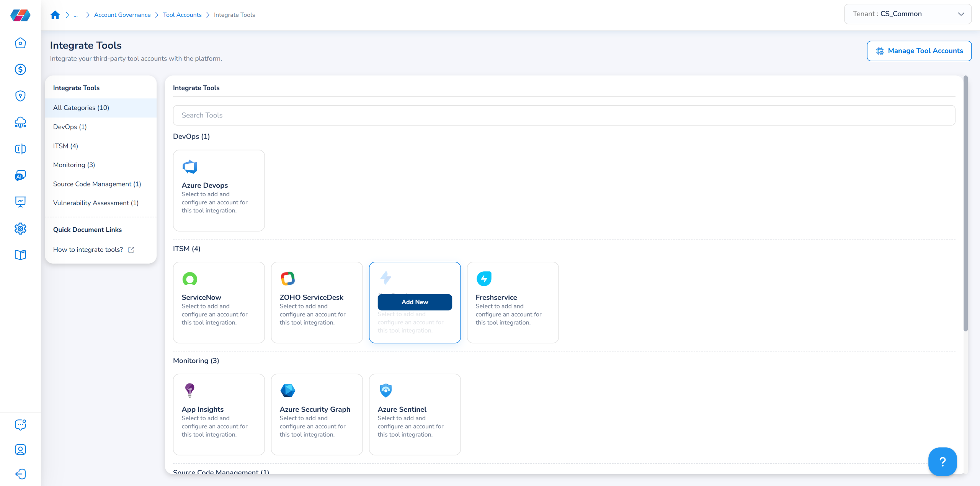Open the cloud operations sidebar icon
The image size is (980, 486).
coord(20,122)
